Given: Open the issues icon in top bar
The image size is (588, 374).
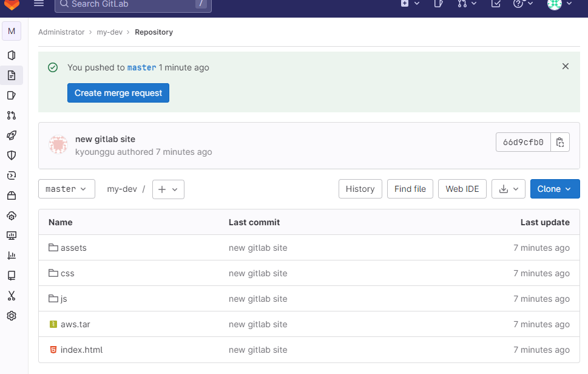Looking at the screenshot, I should coord(438,4).
